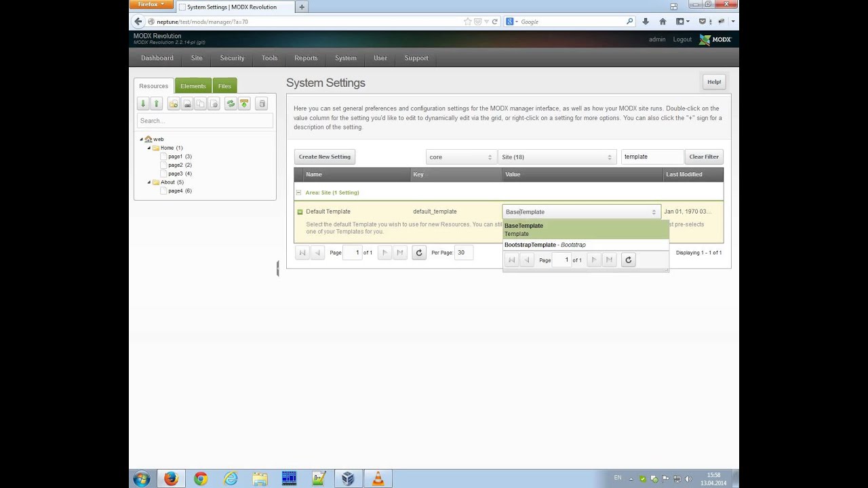Switch to Files tab
This screenshot has height=488, width=868.
[x=224, y=86]
